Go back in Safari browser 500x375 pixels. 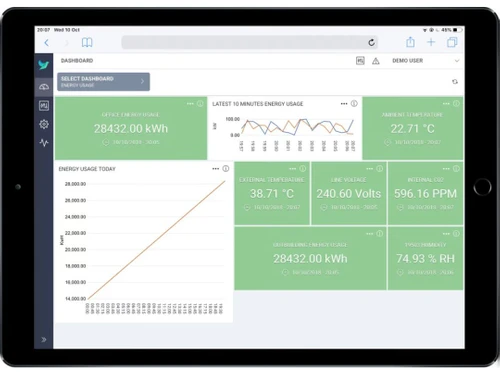(x=47, y=43)
